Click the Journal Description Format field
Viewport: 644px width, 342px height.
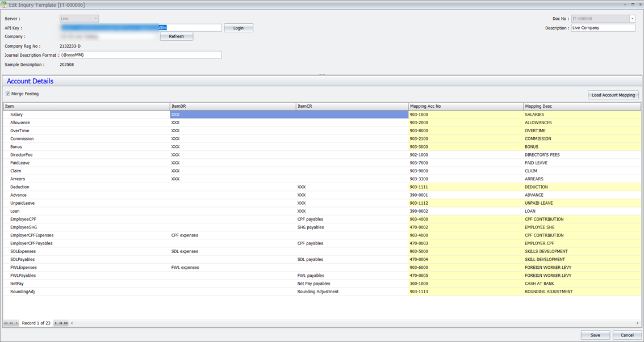141,54
